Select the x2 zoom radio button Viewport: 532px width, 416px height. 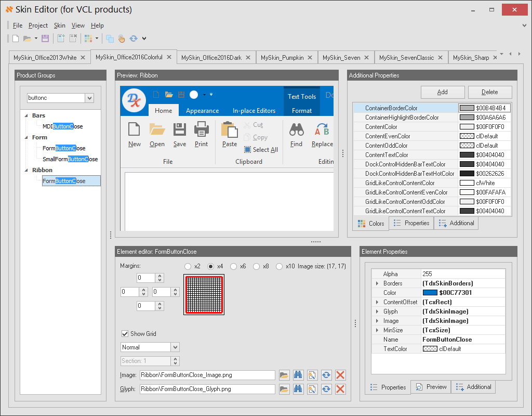[188, 266]
